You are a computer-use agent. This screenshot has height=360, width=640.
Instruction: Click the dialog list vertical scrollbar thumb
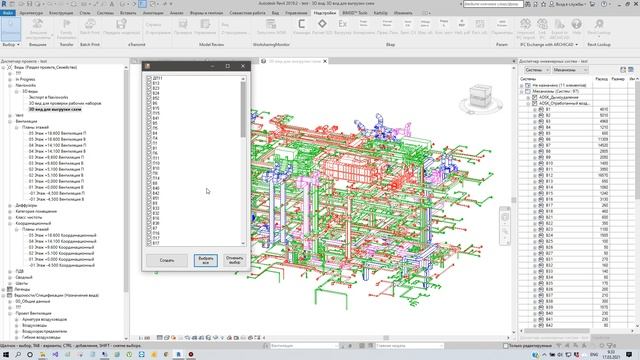pyautogui.click(x=243, y=109)
